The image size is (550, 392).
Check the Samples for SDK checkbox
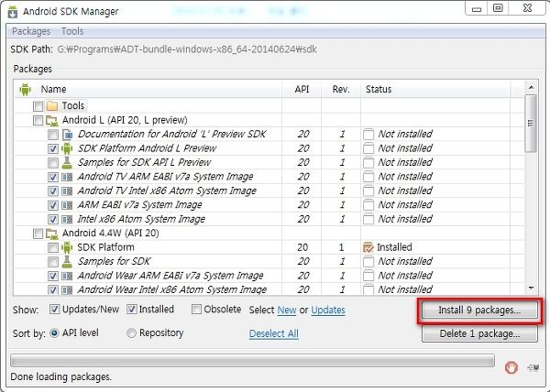click(53, 262)
